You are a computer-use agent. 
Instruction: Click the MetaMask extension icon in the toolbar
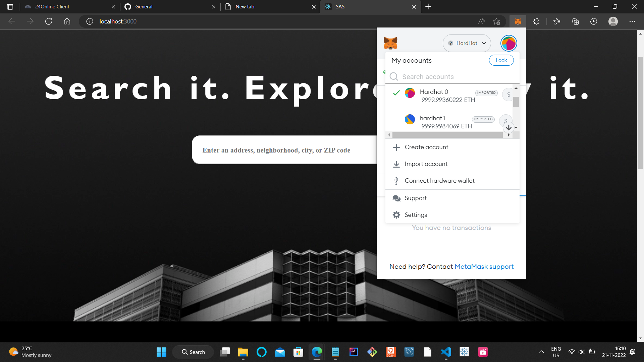click(518, 21)
